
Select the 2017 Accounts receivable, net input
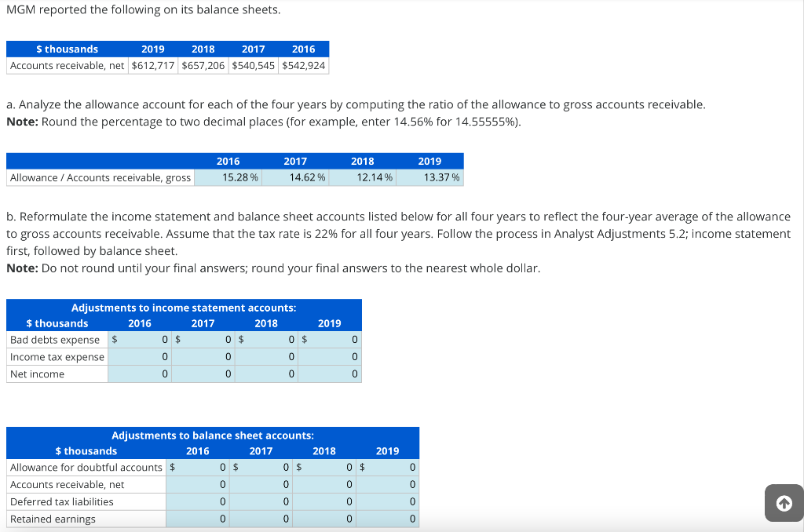pos(260,484)
